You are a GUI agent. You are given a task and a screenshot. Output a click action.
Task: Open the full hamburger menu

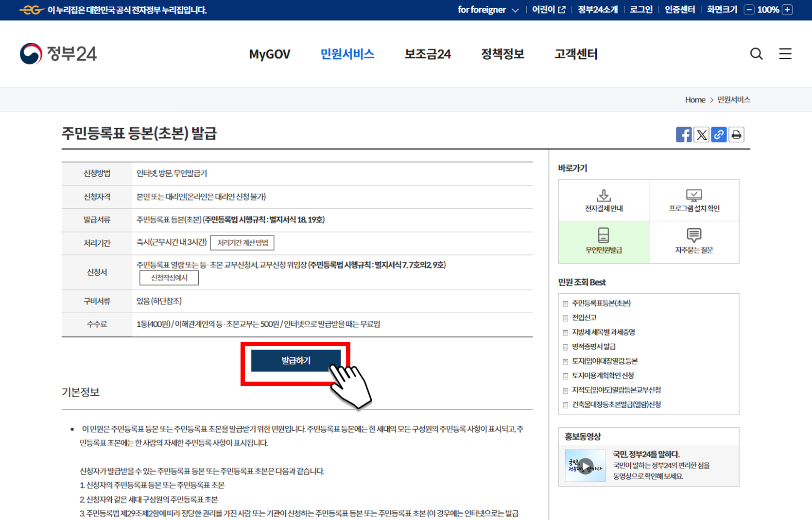click(785, 53)
